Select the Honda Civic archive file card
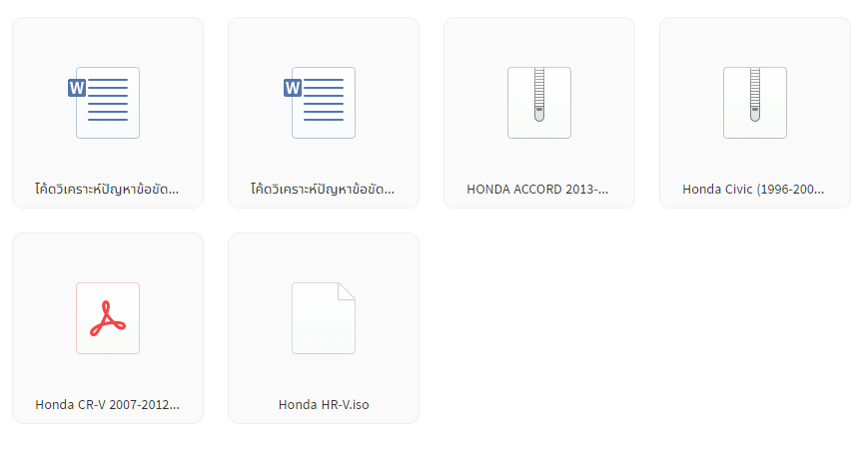Image resolution: width=868 pixels, height=449 pixels. pos(755,113)
